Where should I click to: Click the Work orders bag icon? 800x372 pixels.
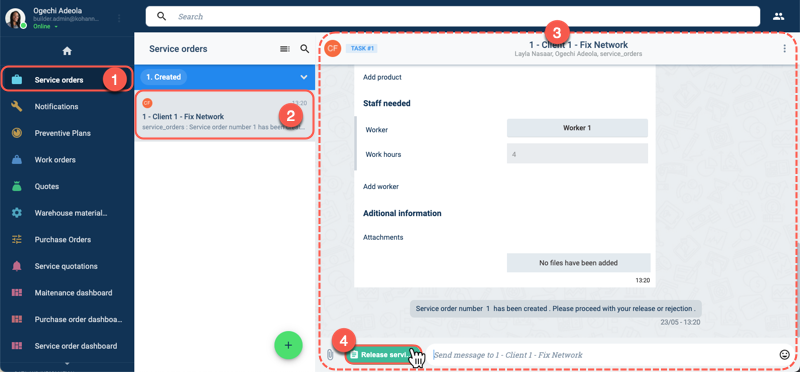17,160
